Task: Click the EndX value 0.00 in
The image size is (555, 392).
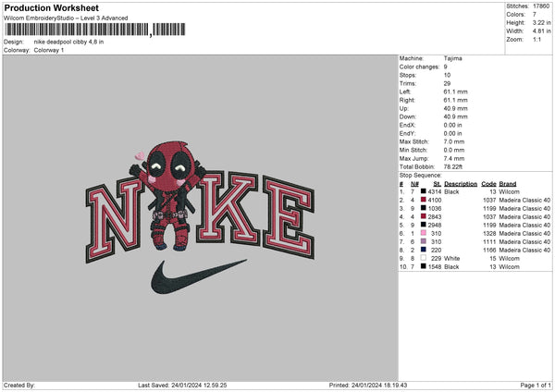Action: [452, 125]
